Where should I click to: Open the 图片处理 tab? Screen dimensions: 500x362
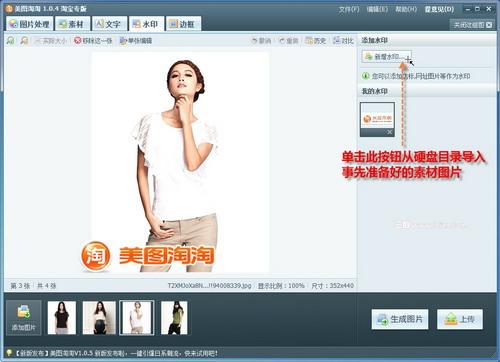(29, 24)
